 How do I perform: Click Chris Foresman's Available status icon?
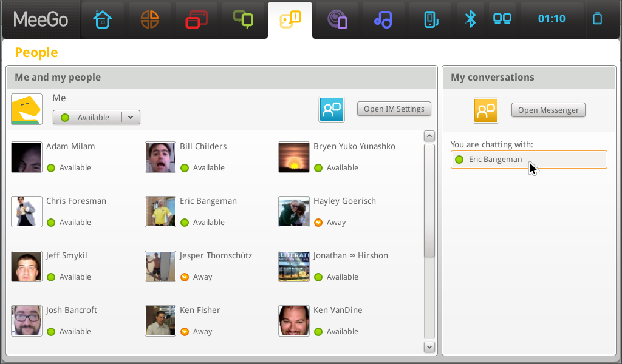pos(51,223)
